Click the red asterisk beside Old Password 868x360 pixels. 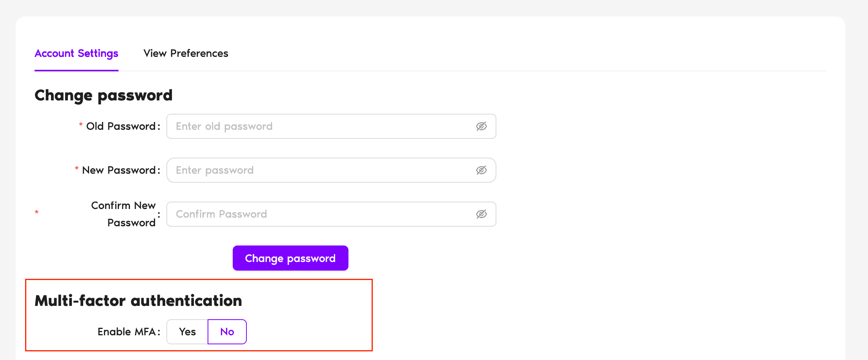tap(80, 125)
